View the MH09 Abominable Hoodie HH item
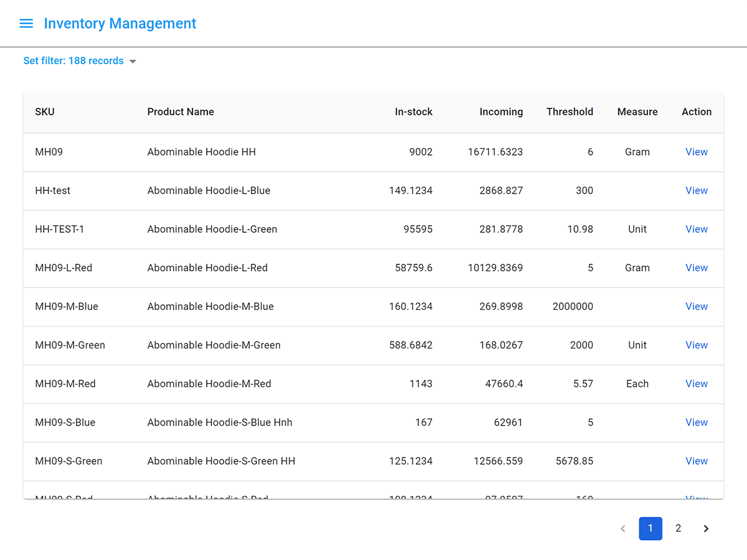Viewport: 747px width, 560px height. point(696,152)
